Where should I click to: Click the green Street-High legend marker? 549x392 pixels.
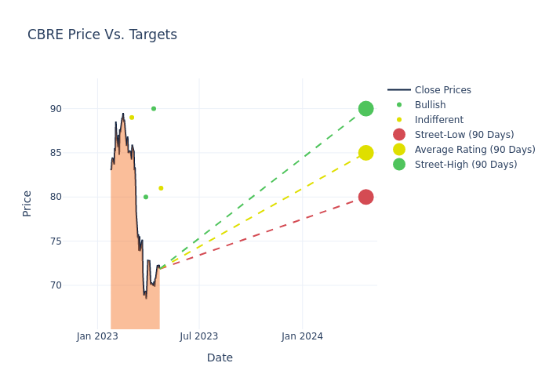tap(399, 165)
